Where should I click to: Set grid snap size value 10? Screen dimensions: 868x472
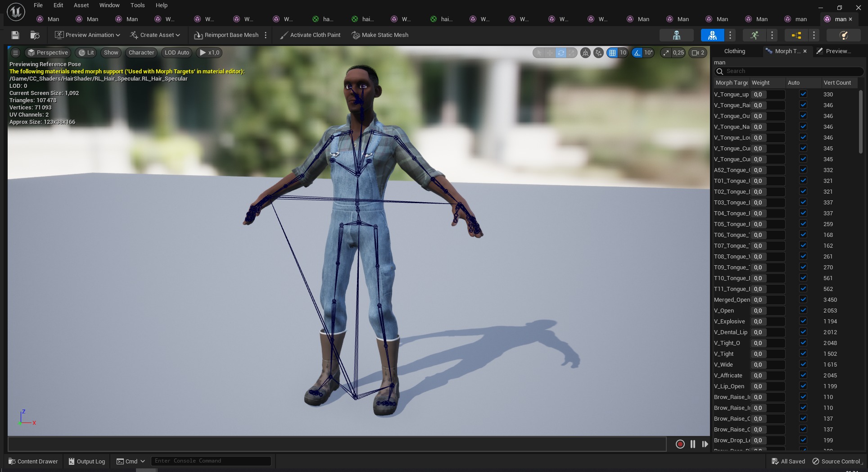click(623, 53)
